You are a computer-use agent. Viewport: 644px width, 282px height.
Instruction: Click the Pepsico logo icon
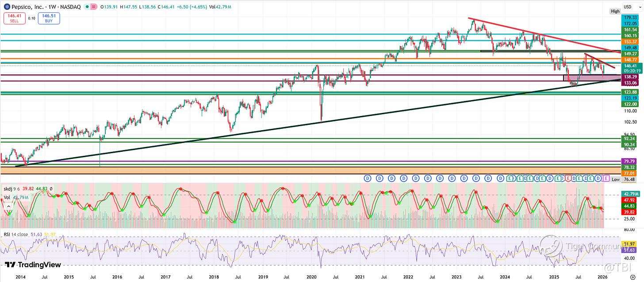click(6, 7)
